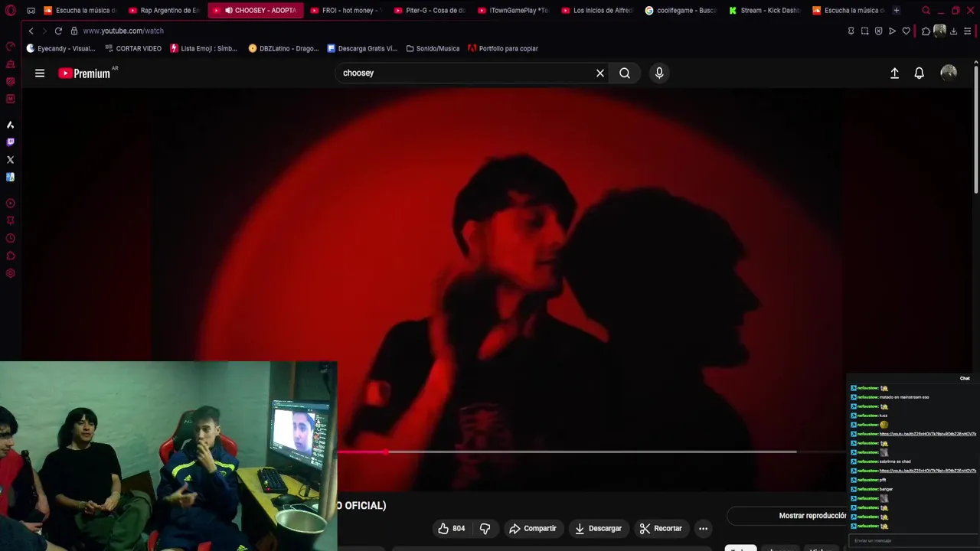Go to YouTube Premium home logo

(84, 73)
